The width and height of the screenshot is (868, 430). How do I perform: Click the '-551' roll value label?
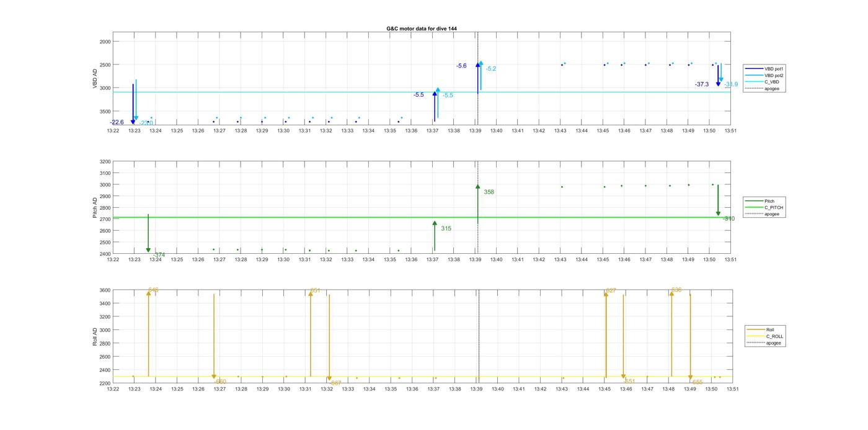629,382
